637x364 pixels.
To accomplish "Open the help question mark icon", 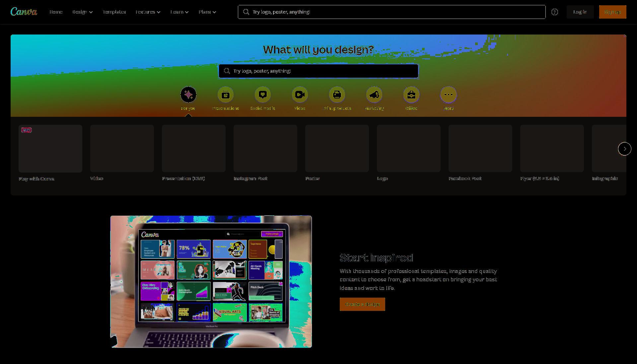I will click(555, 12).
